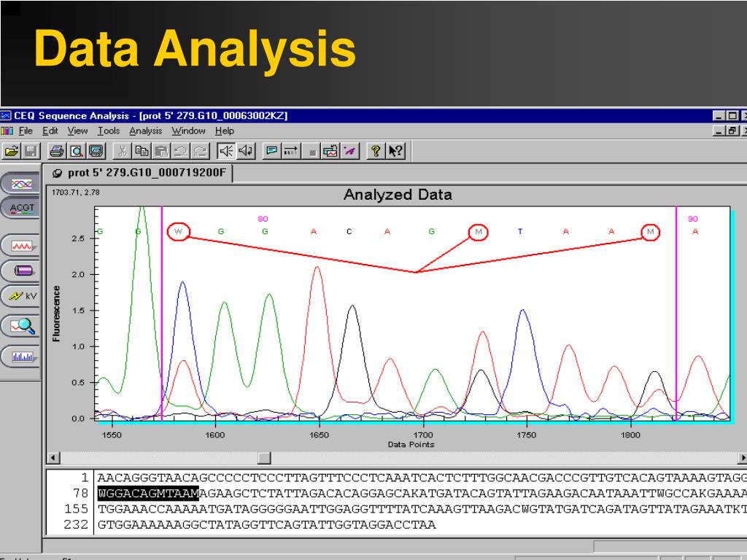Print the sequence with the printer icon
This screenshot has width=747, height=560.
pyautogui.click(x=57, y=152)
